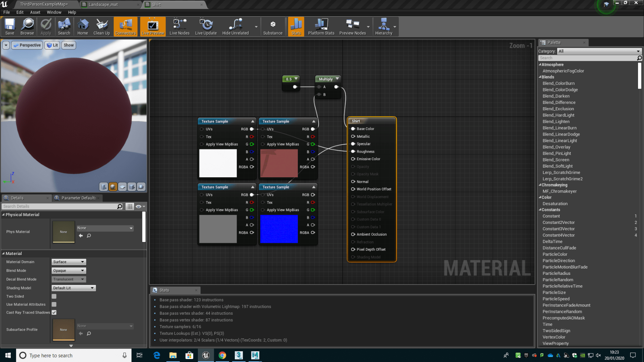Open the Palette Category dropdown
This screenshot has height=362, width=644.
[x=599, y=51]
